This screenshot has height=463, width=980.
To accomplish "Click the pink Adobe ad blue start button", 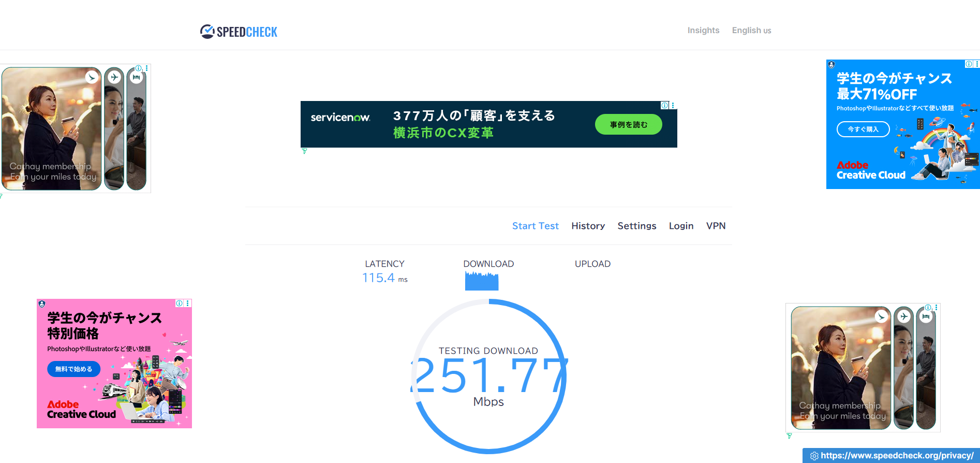I will [73, 369].
